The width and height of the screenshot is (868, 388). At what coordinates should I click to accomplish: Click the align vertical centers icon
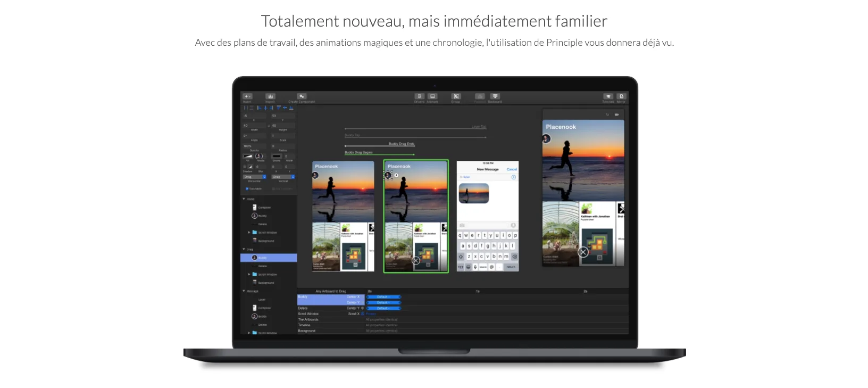point(285,108)
